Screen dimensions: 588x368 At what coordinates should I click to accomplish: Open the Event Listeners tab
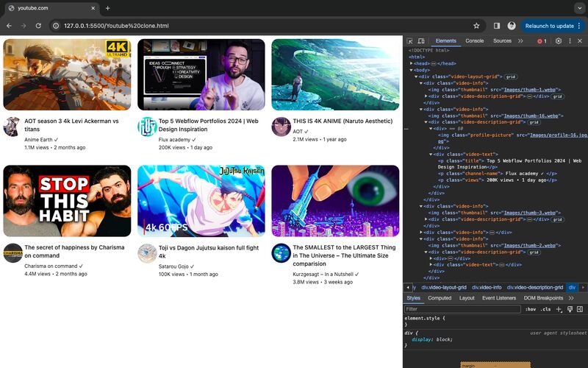(499, 298)
